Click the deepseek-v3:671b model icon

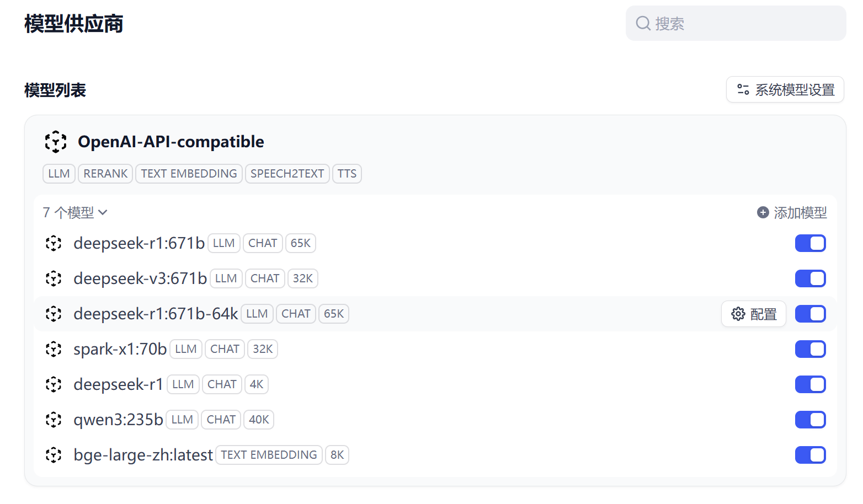click(x=54, y=278)
